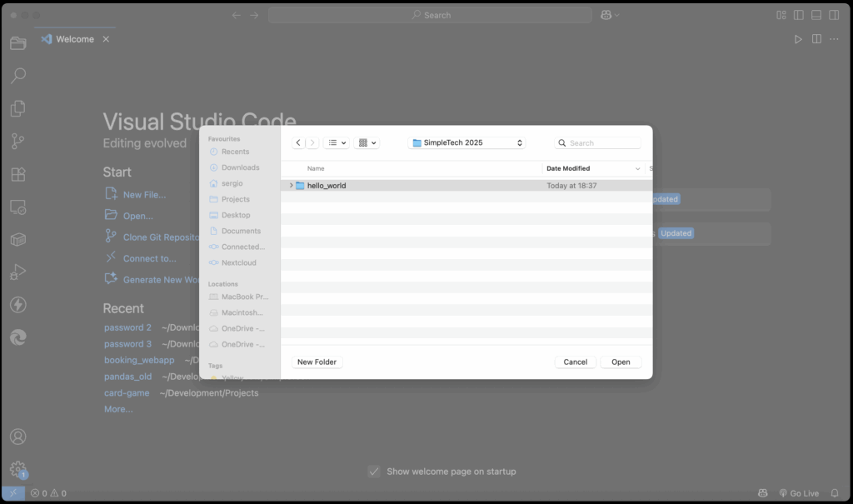The image size is (853, 504).
Task: Open the Explorer icon in activity bar
Action: (18, 43)
